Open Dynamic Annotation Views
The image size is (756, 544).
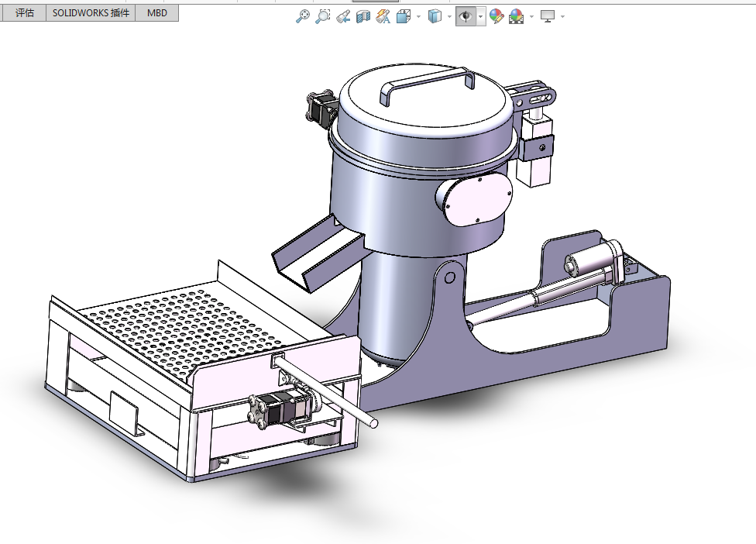click(383, 16)
